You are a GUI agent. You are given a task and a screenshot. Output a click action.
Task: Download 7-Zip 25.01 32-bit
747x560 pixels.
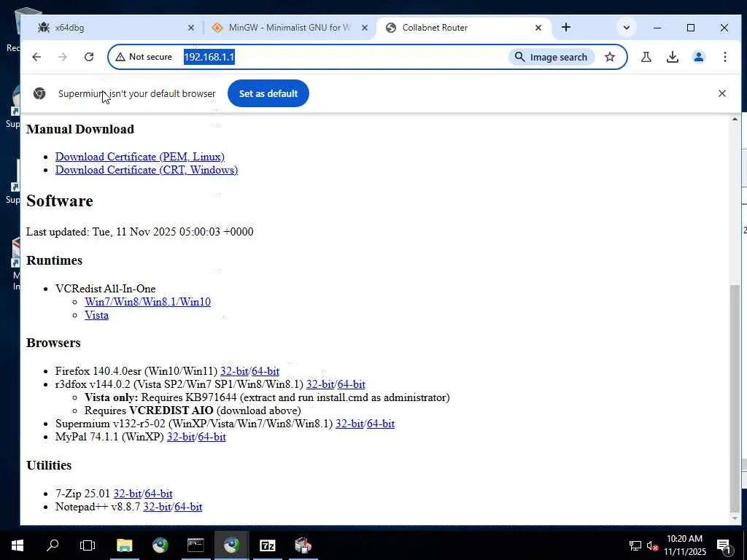(127, 494)
